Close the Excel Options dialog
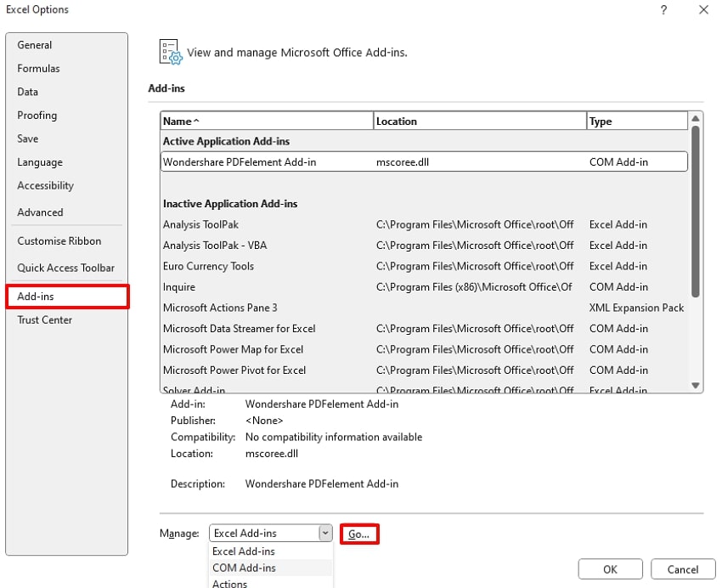722x588 pixels. 703,10
